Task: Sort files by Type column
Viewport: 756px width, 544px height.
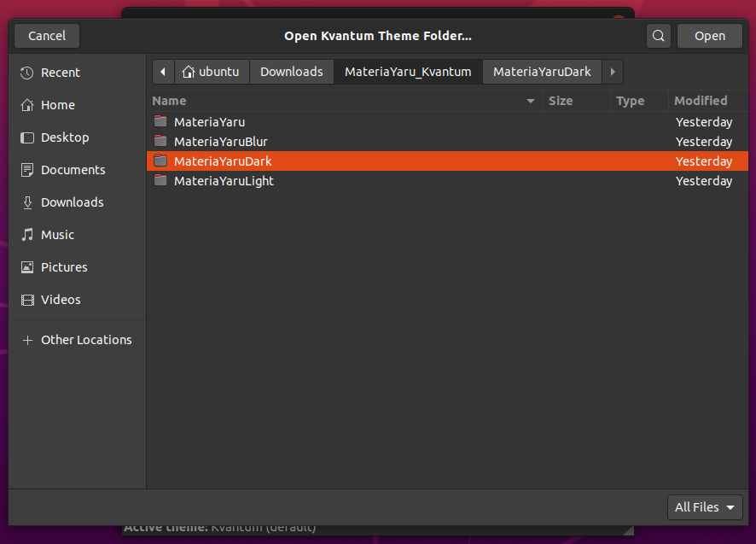Action: point(639,101)
